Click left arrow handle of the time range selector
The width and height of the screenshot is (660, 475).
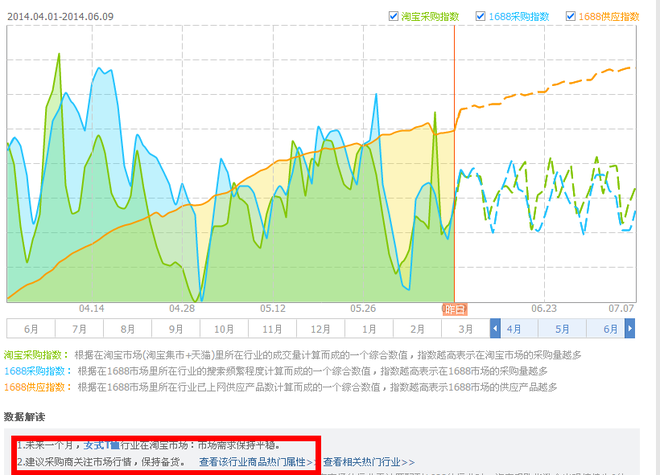point(494,328)
